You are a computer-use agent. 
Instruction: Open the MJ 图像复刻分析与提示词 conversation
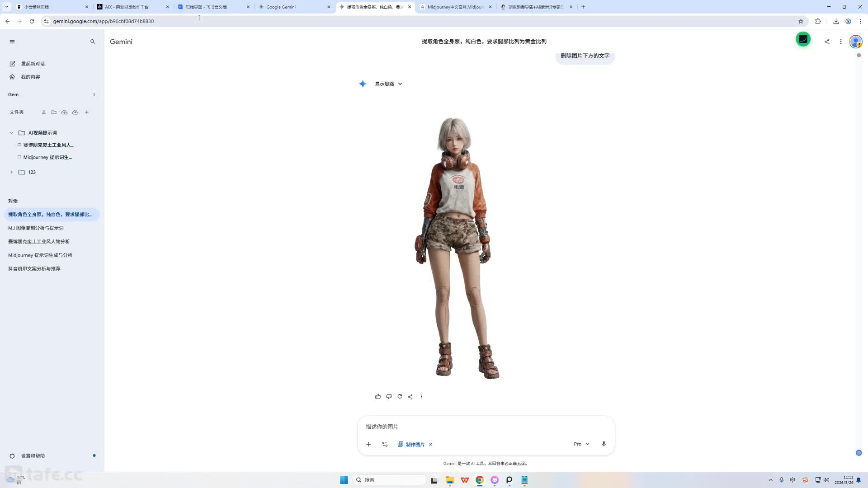36,228
